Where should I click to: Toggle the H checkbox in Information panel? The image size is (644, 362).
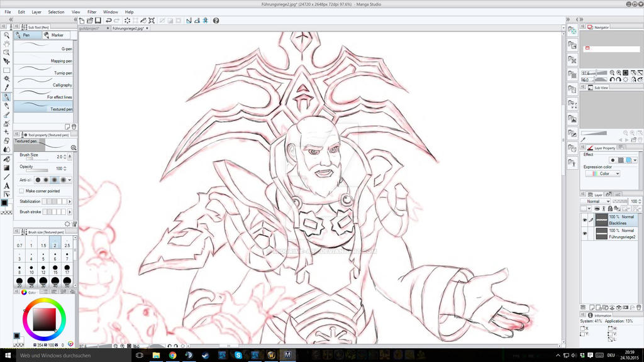pos(610,328)
